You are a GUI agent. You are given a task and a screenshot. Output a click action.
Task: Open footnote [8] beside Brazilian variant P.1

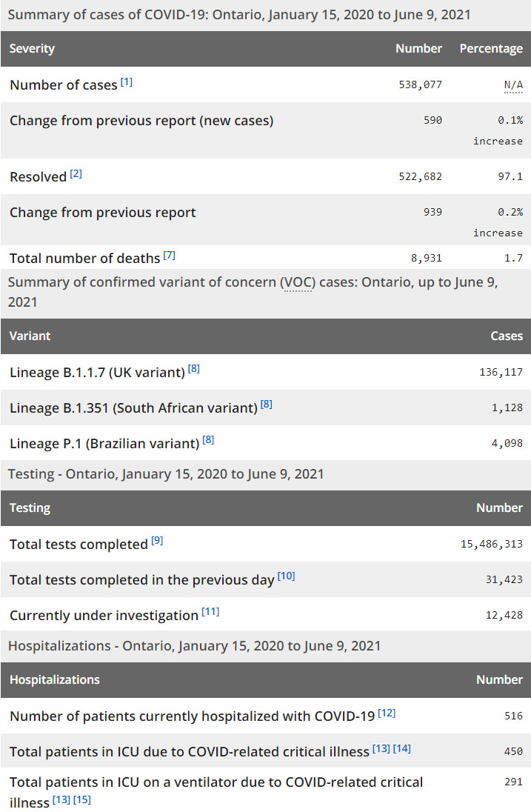click(x=209, y=440)
